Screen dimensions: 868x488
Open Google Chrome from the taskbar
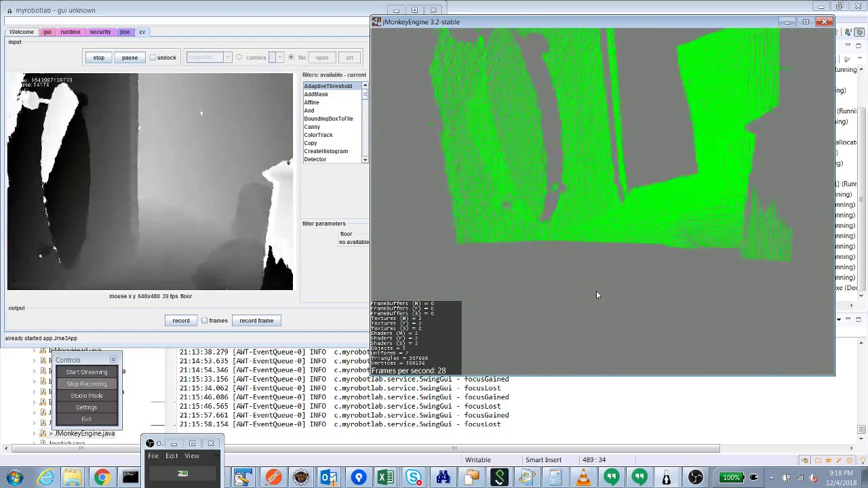pos(101,478)
